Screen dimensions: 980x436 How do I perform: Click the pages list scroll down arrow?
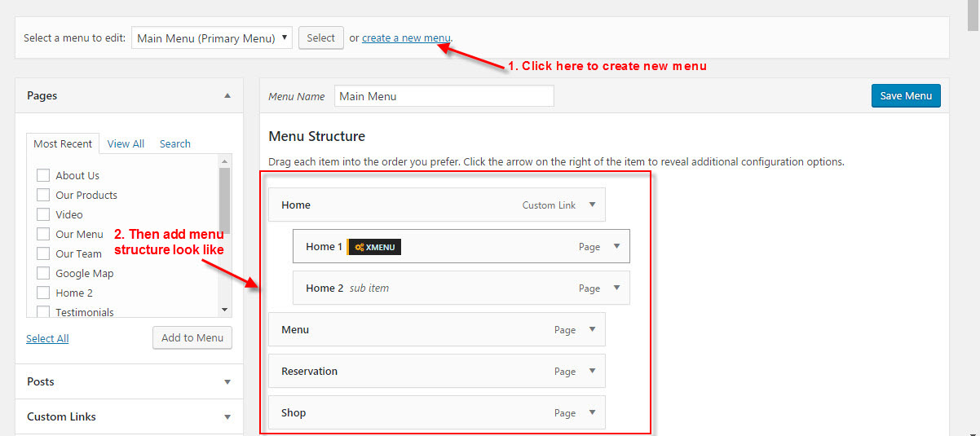pyautogui.click(x=225, y=310)
